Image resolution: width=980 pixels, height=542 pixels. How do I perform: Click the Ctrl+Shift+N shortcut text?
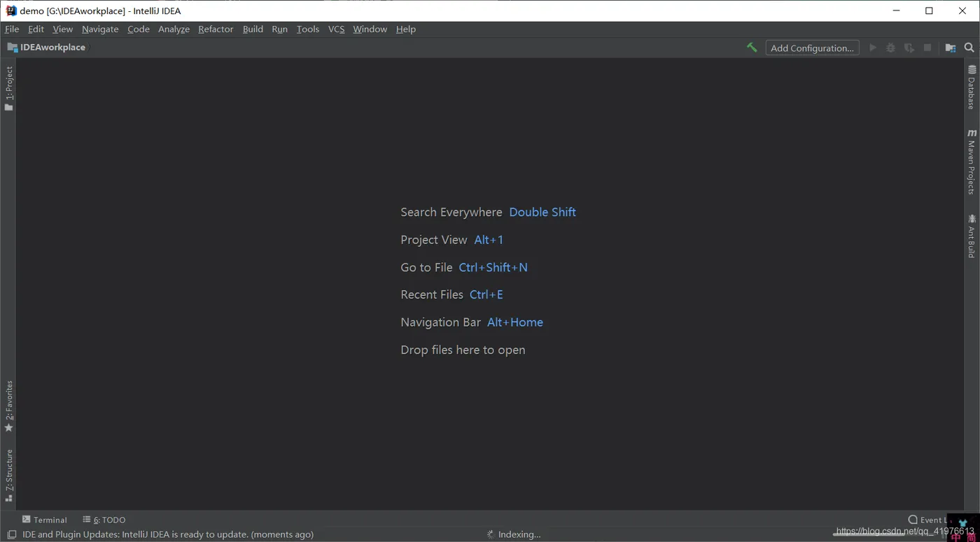493,267
